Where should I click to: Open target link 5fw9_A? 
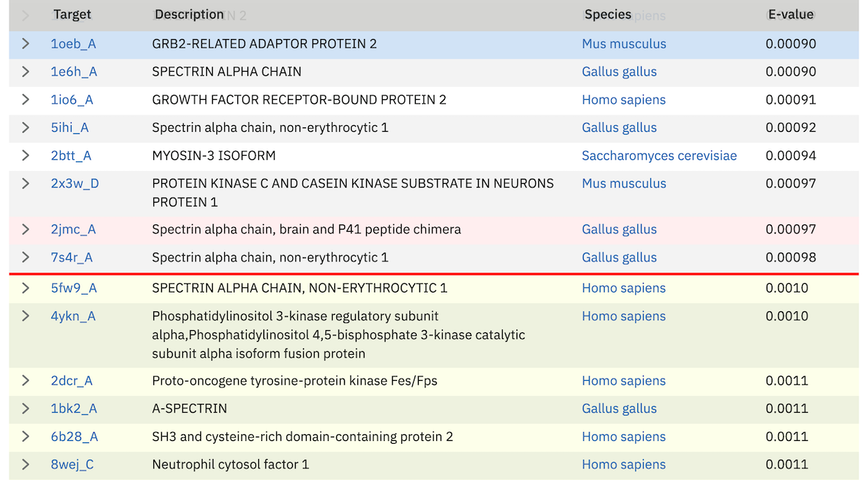tap(74, 288)
